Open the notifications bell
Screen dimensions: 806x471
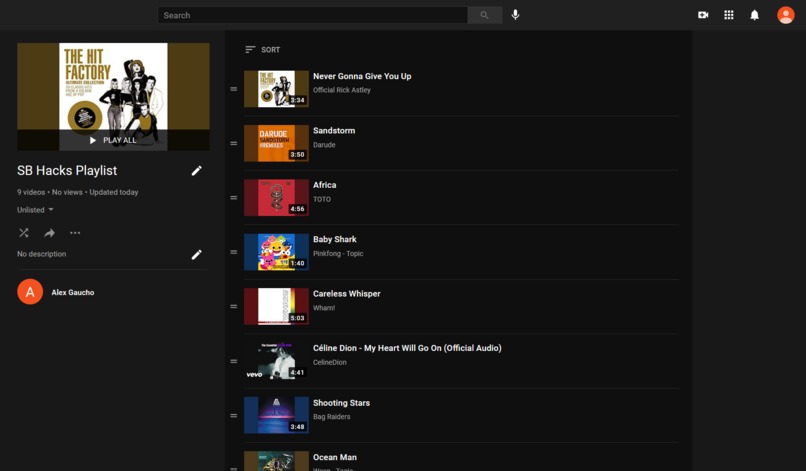pos(754,15)
